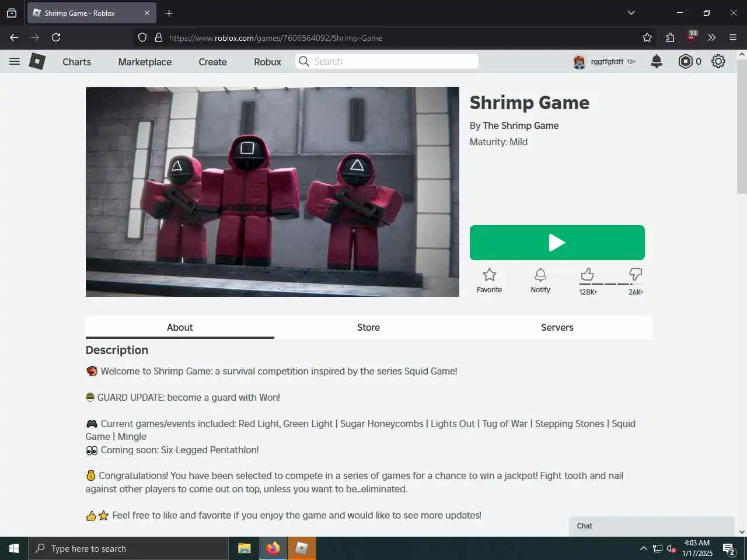The image size is (747, 560).
Task: Click the 128K+ likes count
Action: click(588, 292)
